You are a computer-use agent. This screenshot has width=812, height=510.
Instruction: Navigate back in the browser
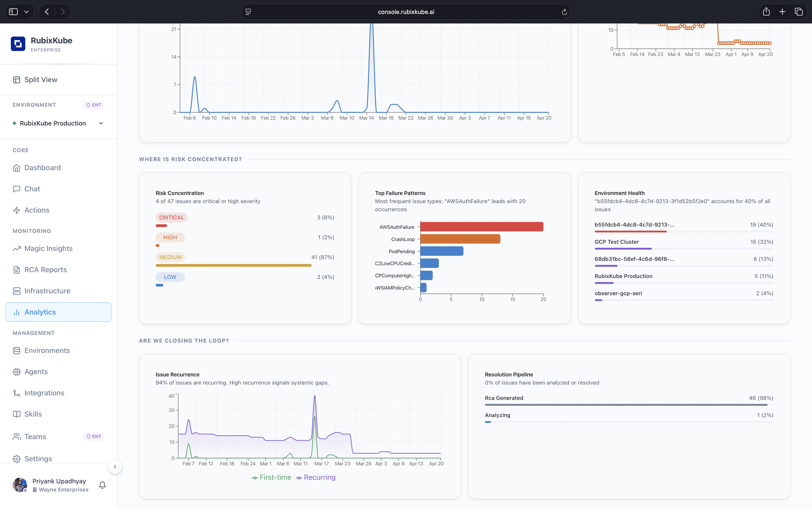[x=46, y=11]
